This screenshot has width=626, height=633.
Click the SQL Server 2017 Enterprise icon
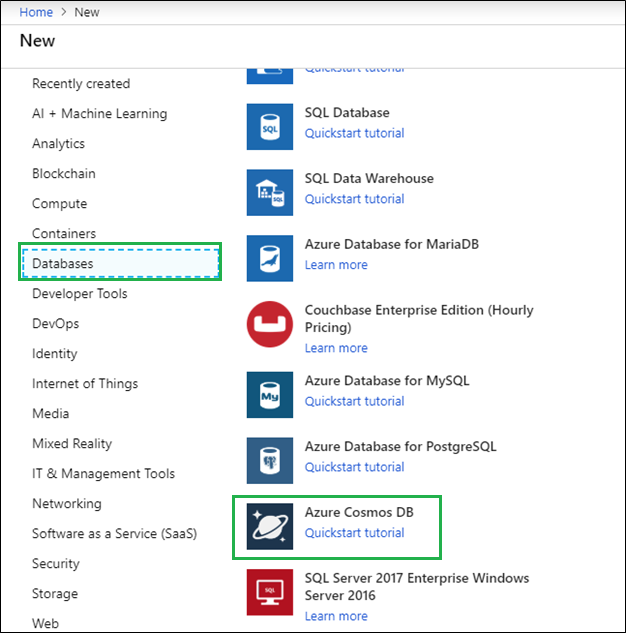270,592
